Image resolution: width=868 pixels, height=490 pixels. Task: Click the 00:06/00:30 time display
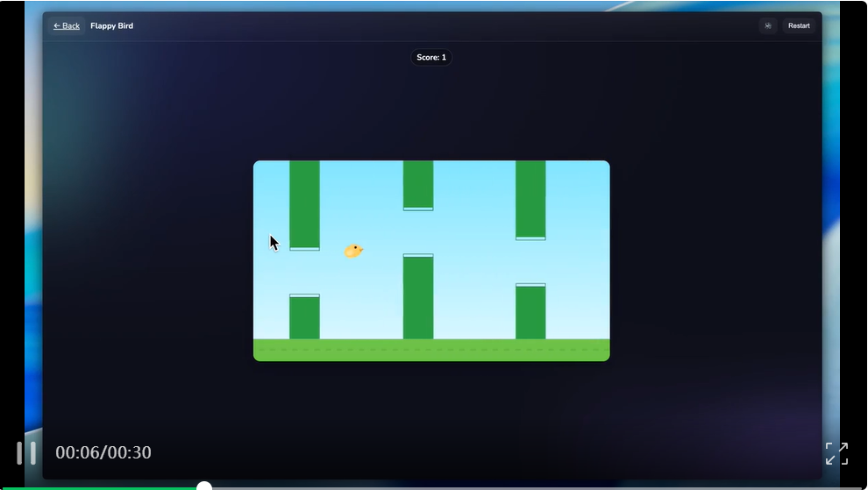[103, 452]
